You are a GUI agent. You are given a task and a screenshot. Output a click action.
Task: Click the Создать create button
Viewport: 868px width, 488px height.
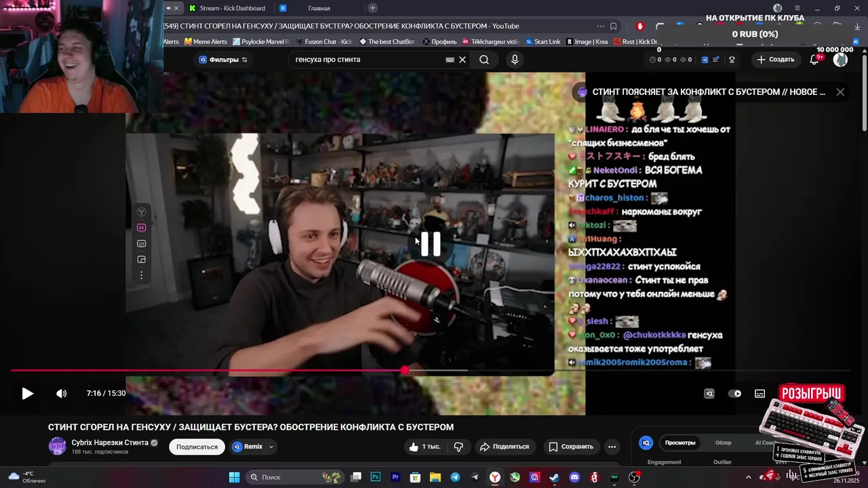tap(776, 60)
